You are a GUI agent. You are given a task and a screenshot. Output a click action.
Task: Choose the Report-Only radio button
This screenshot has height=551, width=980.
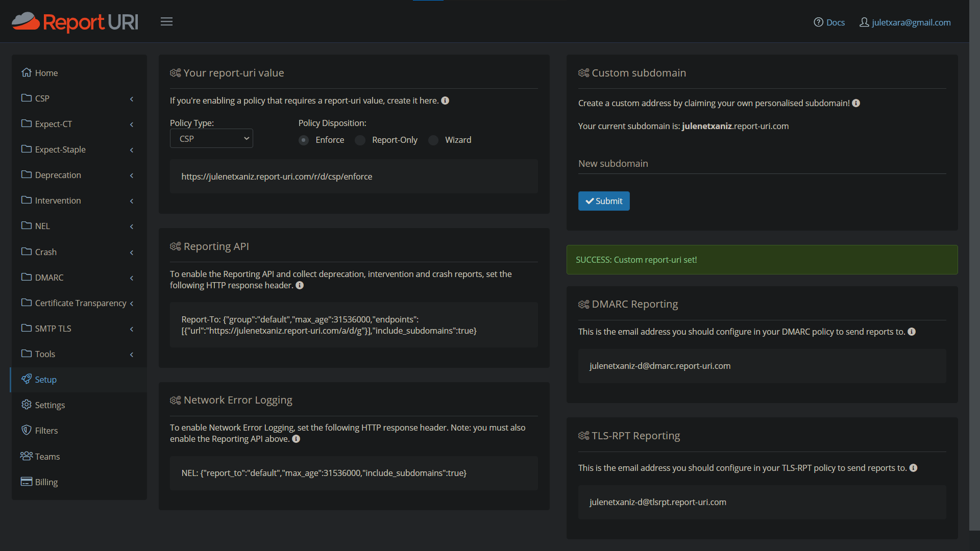tap(360, 140)
